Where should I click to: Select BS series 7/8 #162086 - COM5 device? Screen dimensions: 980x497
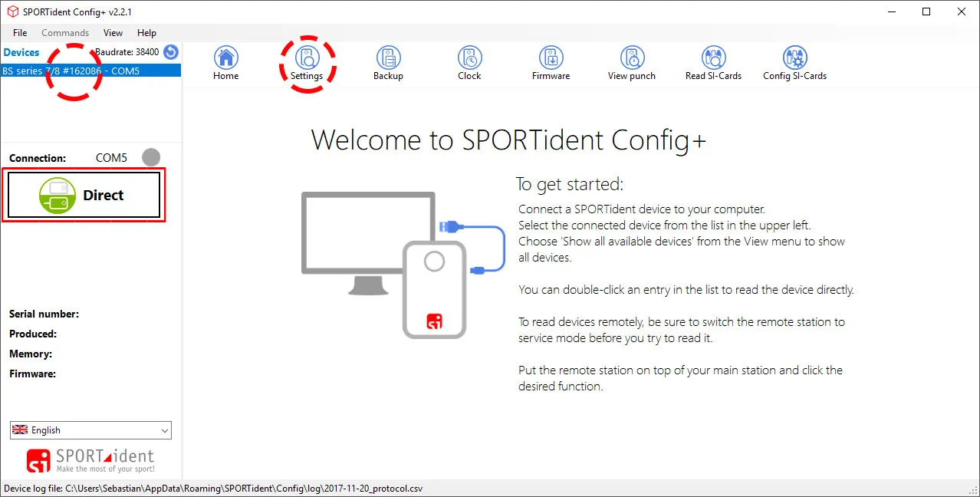(x=90, y=71)
